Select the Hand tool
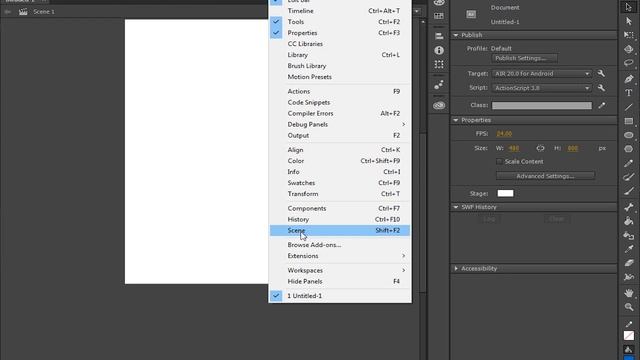Screen dimensions: 640x360 [x=629, y=292]
